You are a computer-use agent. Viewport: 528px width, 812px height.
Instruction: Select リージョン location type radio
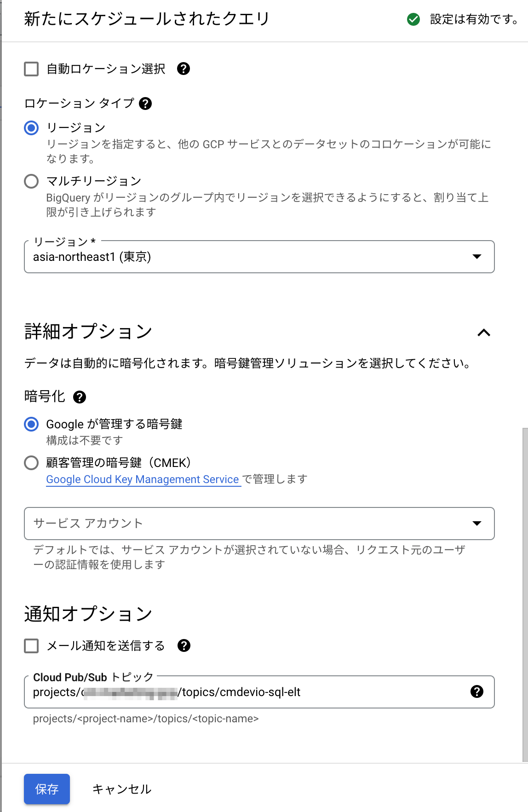click(x=31, y=128)
